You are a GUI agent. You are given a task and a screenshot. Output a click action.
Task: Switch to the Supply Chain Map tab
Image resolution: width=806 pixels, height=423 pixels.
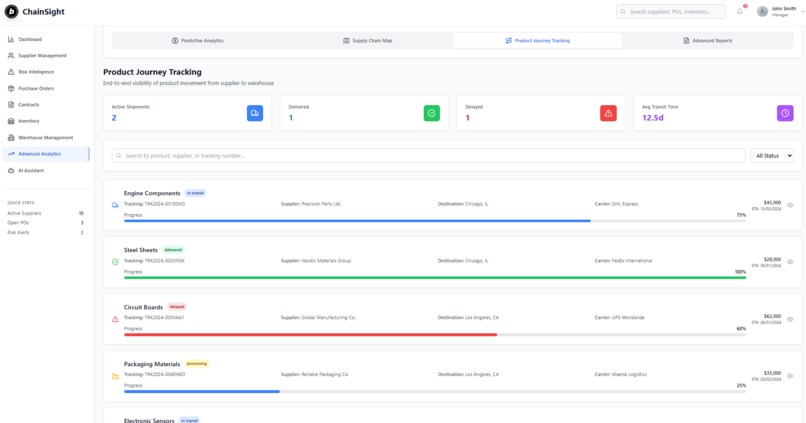368,41
